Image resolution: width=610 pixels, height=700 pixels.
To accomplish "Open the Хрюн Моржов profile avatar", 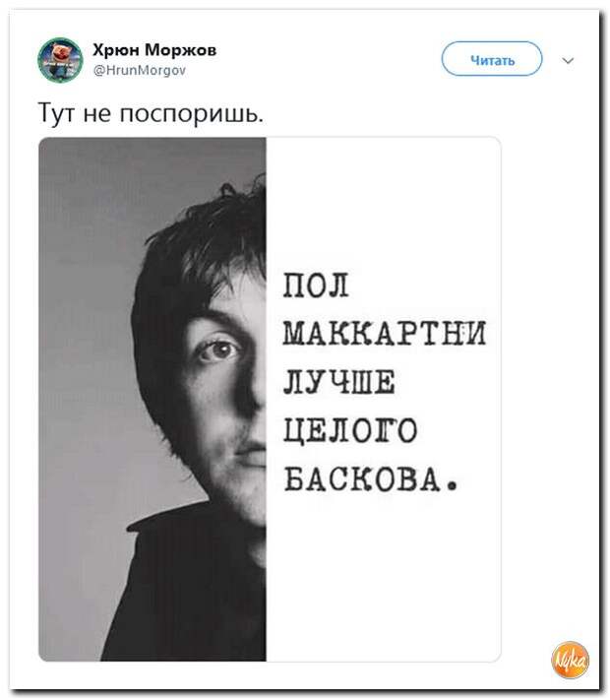I will (x=60, y=60).
